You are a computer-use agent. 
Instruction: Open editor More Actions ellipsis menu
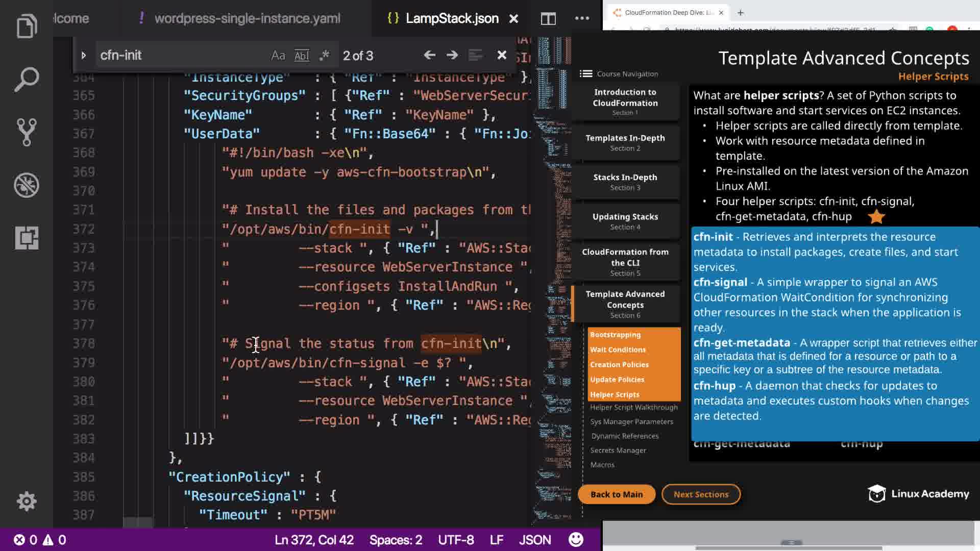(x=582, y=19)
